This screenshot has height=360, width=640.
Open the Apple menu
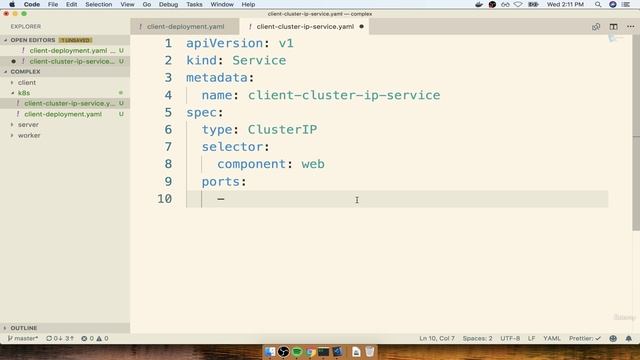coord(12,4)
